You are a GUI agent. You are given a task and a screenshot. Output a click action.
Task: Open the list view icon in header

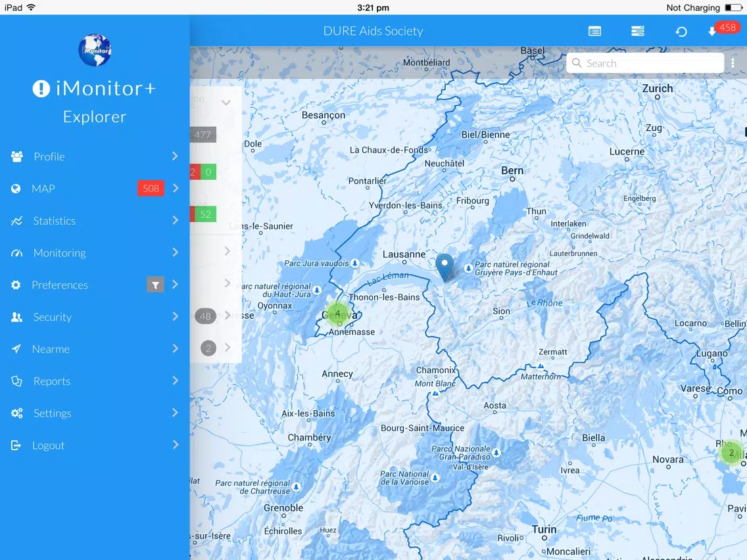pyautogui.click(x=594, y=32)
